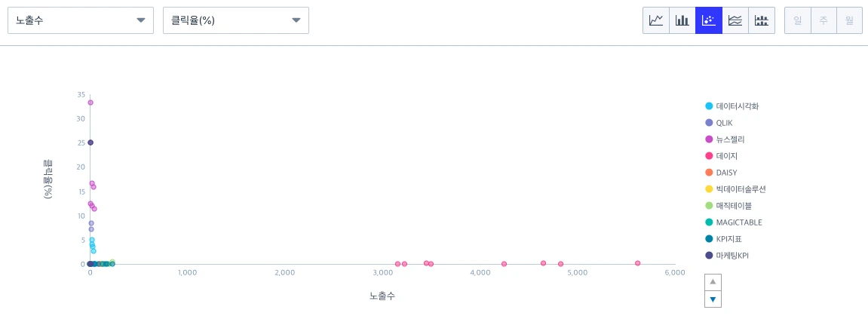868x319 pixels.
Task: Select the stacked bar chart icon
Action: point(762,20)
